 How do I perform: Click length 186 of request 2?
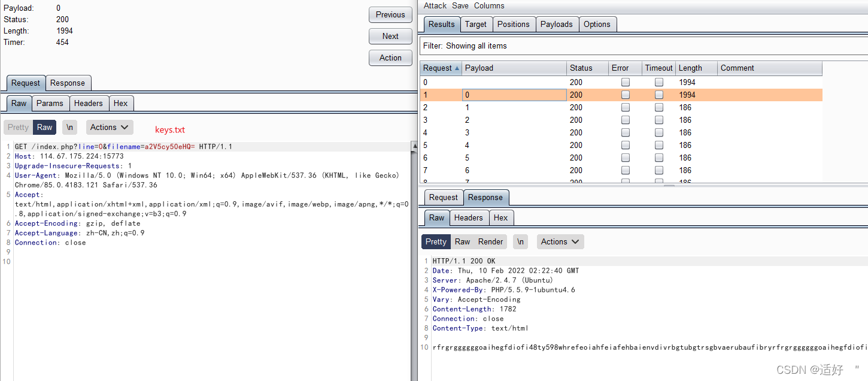coord(685,107)
